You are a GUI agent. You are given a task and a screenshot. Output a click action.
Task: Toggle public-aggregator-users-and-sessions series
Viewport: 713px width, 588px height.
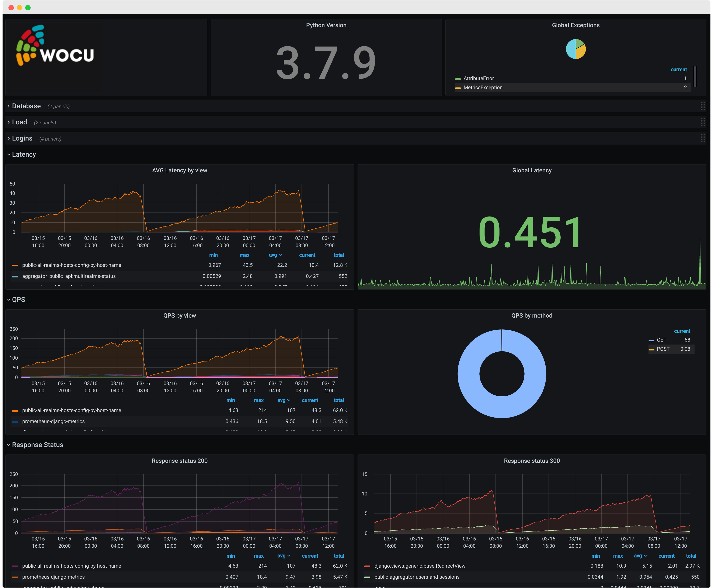tap(417, 577)
